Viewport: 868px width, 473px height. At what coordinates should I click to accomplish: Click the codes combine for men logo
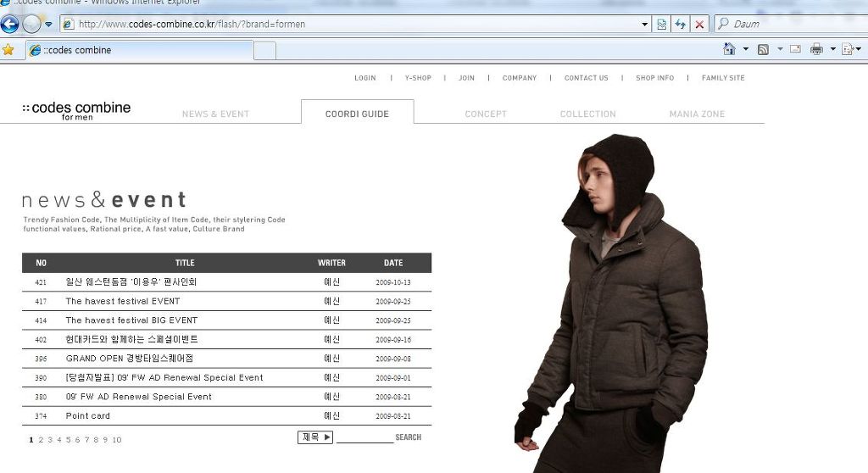76,110
